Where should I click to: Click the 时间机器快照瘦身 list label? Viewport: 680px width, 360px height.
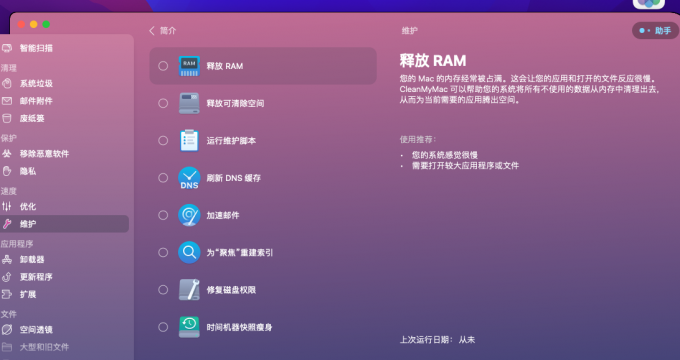239,327
